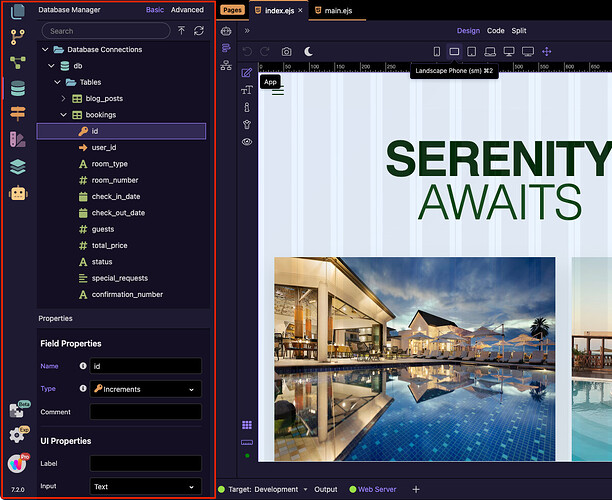Image resolution: width=612 pixels, height=500 pixels.
Task: Click the refresh icon beside search
Action: (199, 31)
